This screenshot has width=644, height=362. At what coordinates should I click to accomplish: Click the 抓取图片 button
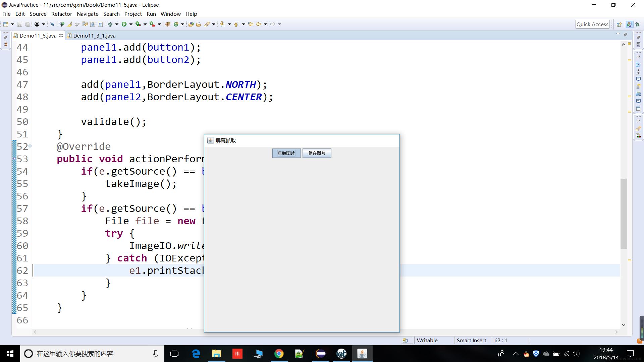pyautogui.click(x=286, y=153)
